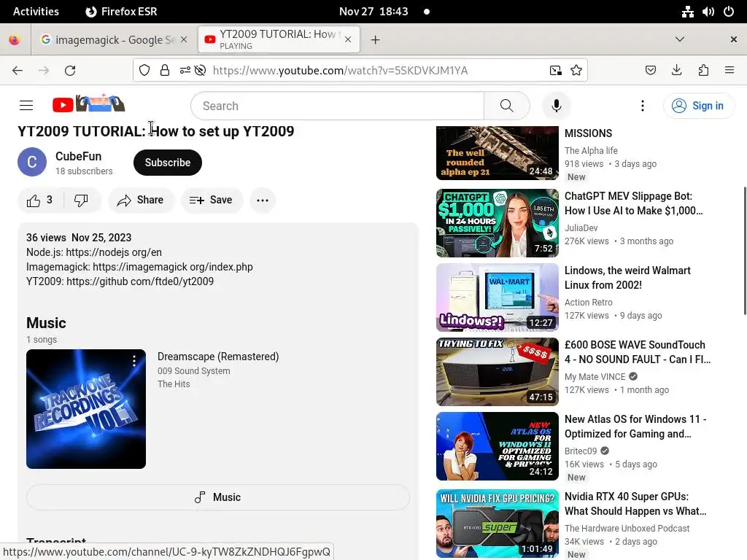Open Nvidia RTX 40 Super thumbnail

[497, 524]
